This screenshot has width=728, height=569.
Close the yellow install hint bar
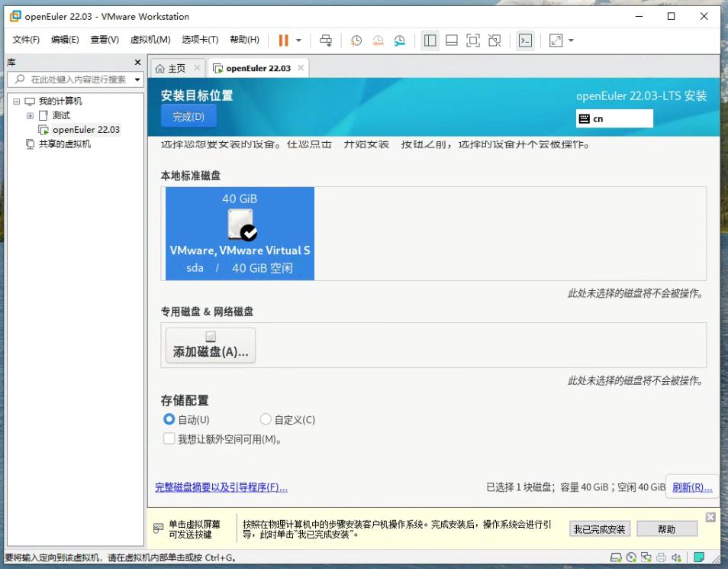[x=710, y=517]
